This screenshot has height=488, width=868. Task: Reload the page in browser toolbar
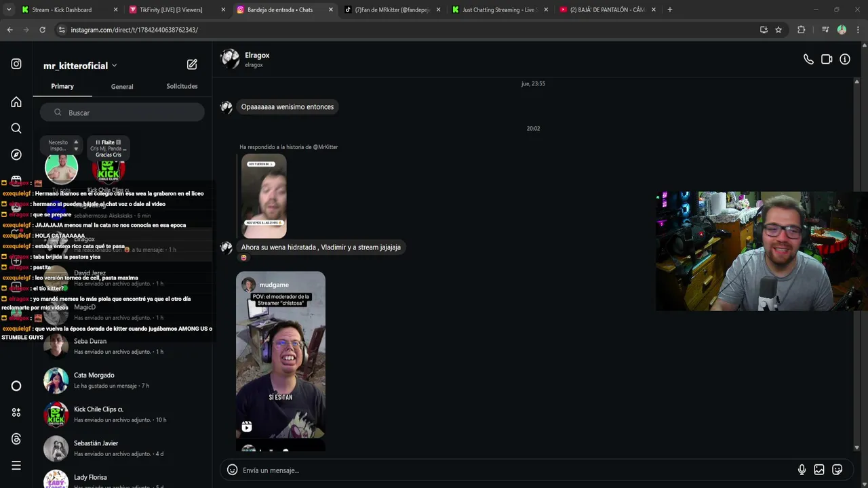[x=42, y=30]
